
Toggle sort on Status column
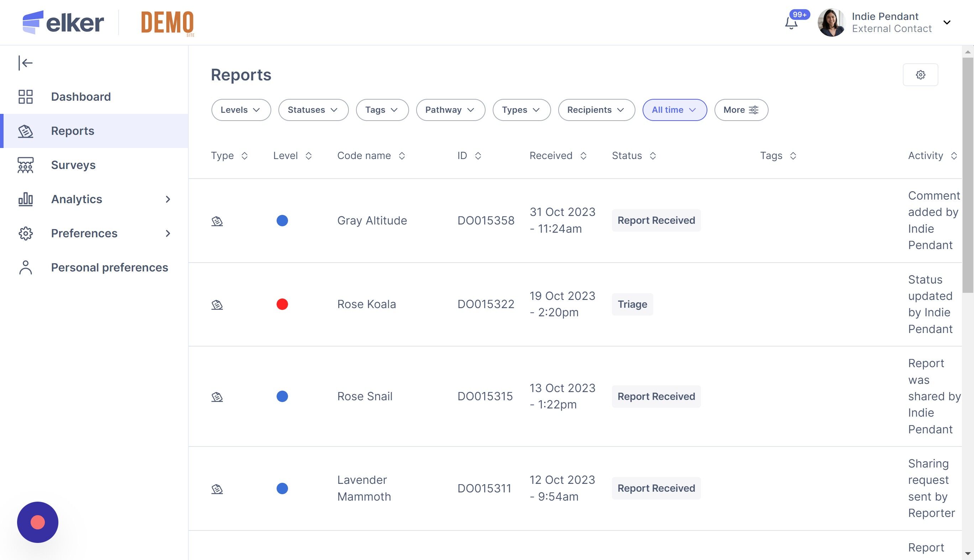click(x=653, y=156)
